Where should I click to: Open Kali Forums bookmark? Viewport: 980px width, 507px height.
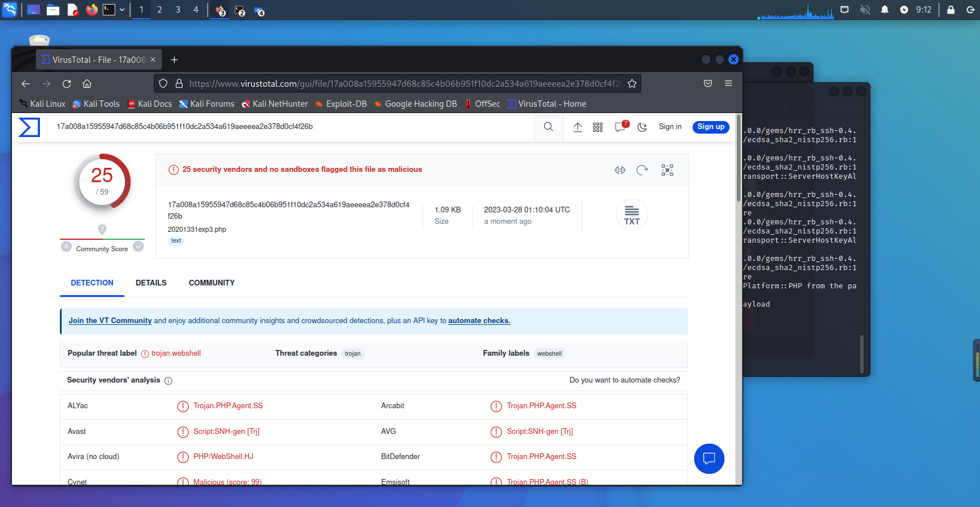[206, 104]
